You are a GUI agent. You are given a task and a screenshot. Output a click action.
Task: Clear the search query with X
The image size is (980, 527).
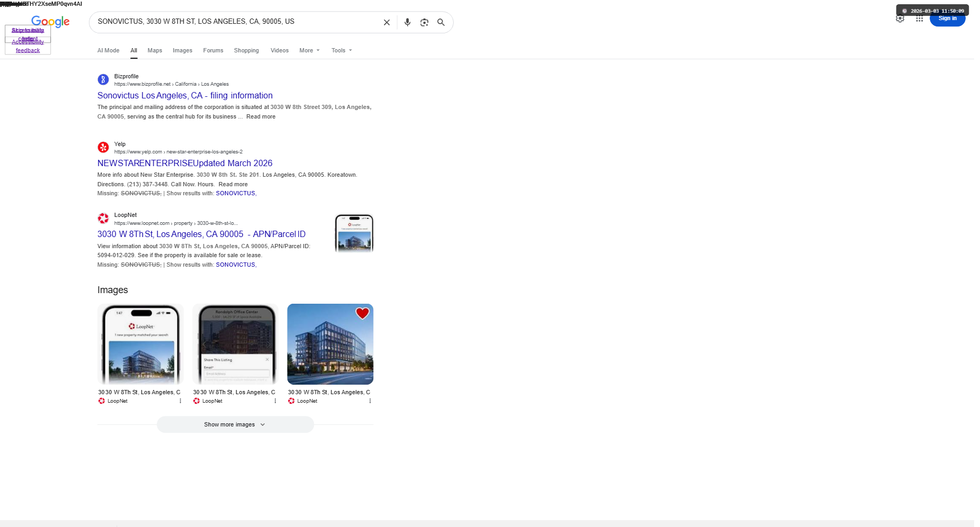[x=386, y=22]
